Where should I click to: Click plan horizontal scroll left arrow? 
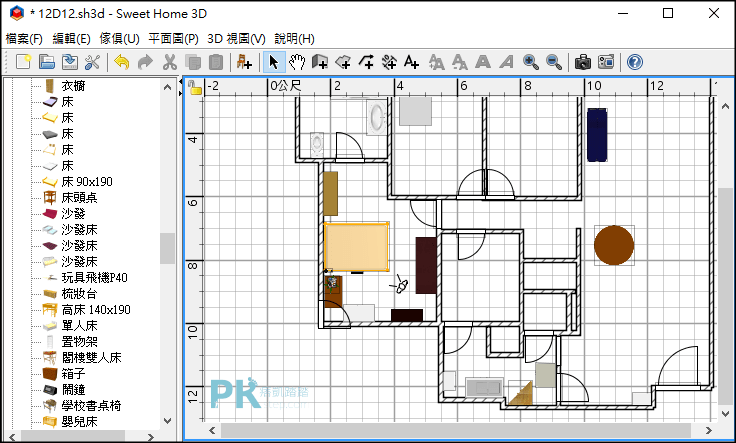(x=212, y=430)
